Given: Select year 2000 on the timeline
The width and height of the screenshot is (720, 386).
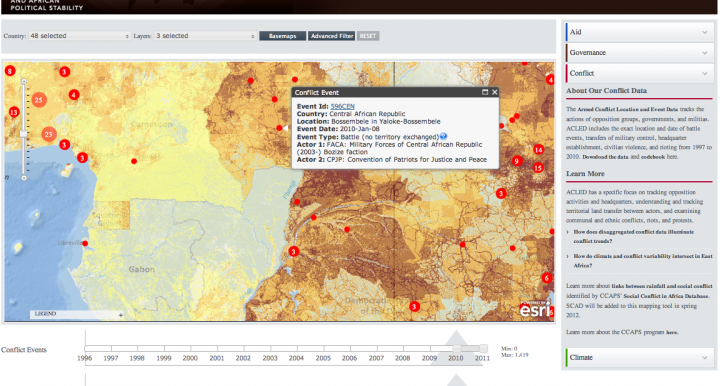Looking at the screenshot, I should point(190,358).
